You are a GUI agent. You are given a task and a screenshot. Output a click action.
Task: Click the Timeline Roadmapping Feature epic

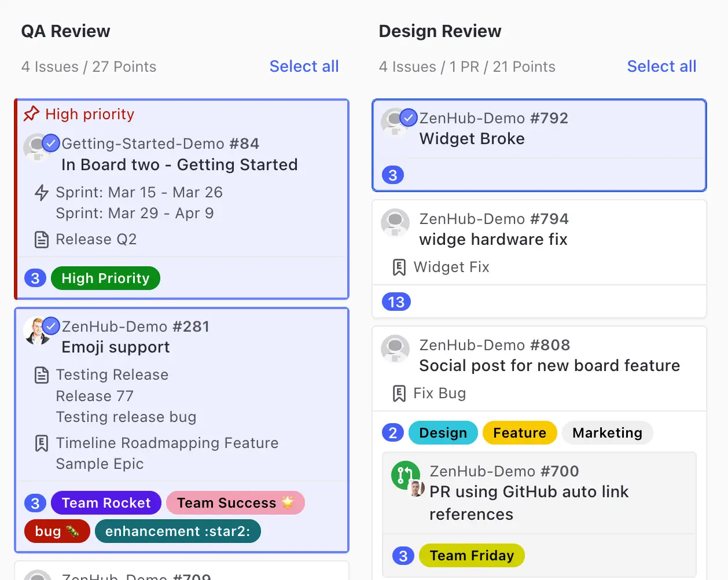[167, 443]
